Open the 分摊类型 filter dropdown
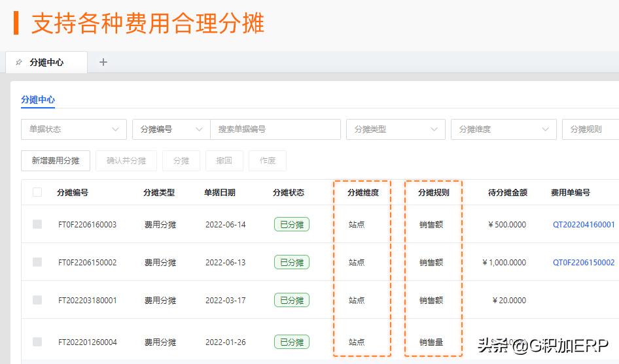The image size is (619, 364). (396, 129)
